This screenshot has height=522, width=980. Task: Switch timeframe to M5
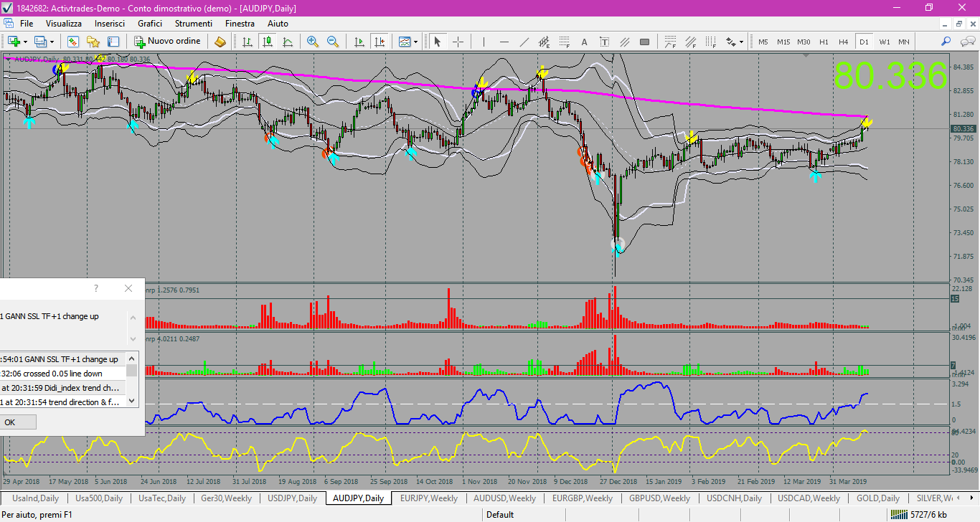[x=763, y=42]
